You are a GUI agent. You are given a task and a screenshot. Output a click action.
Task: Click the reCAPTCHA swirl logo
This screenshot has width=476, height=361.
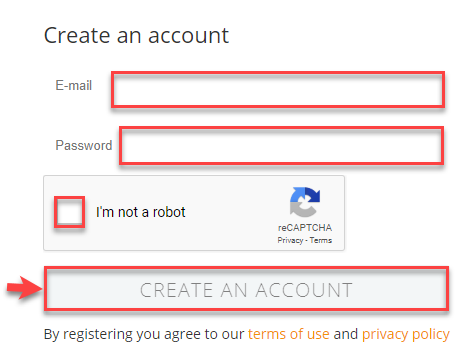pos(305,202)
